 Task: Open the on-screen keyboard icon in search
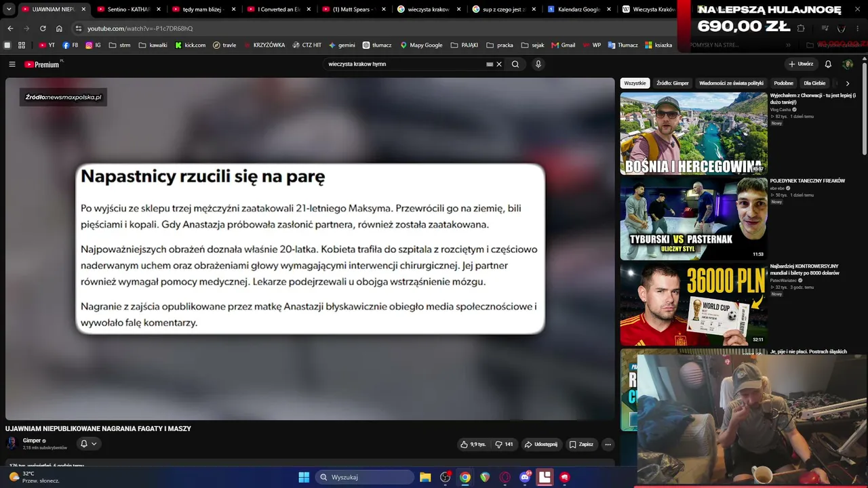pyautogui.click(x=490, y=64)
